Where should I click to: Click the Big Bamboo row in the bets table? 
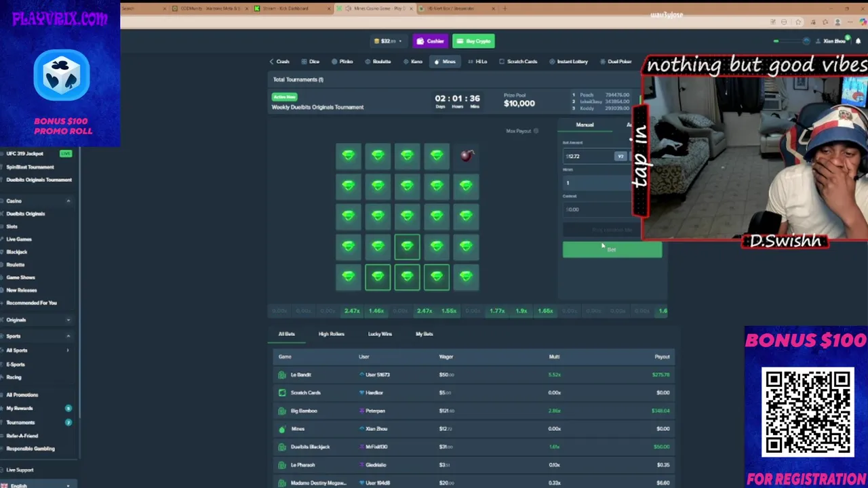(x=473, y=411)
